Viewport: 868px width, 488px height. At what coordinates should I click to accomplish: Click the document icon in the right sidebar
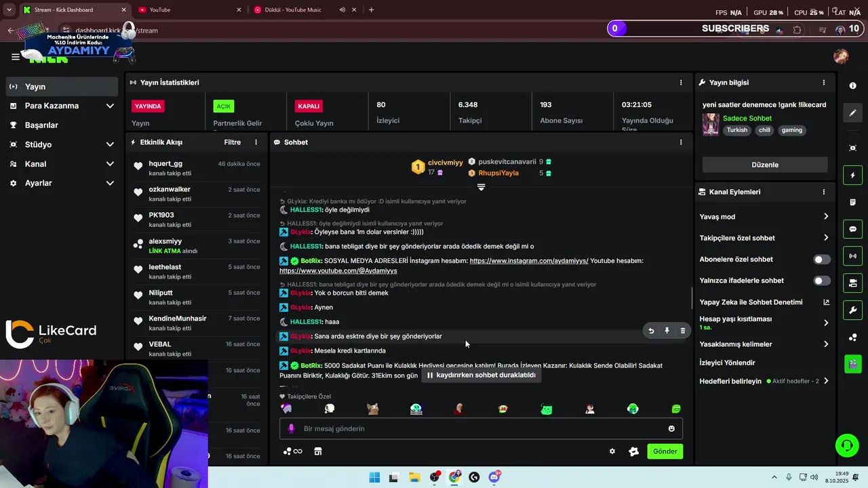click(x=853, y=202)
